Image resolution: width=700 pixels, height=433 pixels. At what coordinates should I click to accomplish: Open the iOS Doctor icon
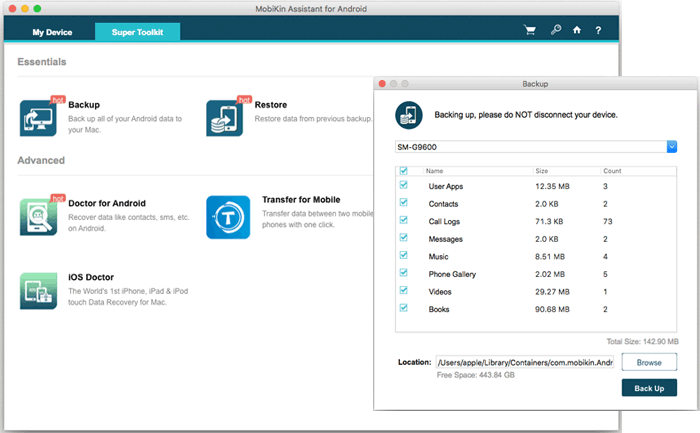[x=38, y=291]
